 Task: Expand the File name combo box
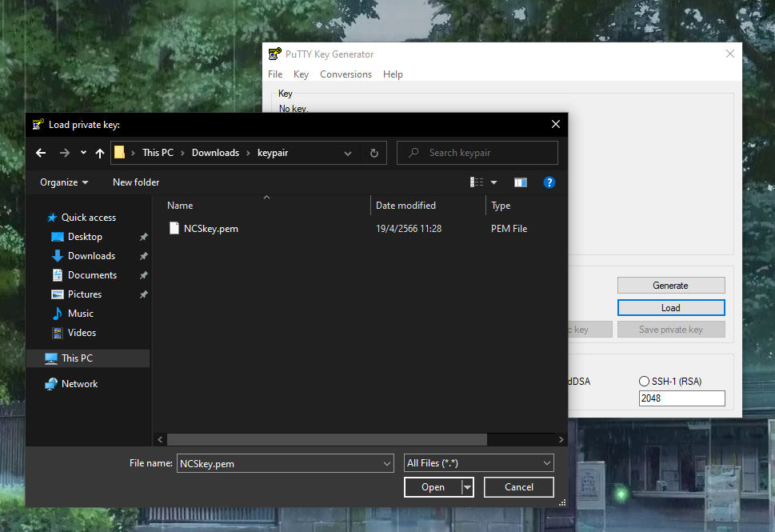[387, 463]
